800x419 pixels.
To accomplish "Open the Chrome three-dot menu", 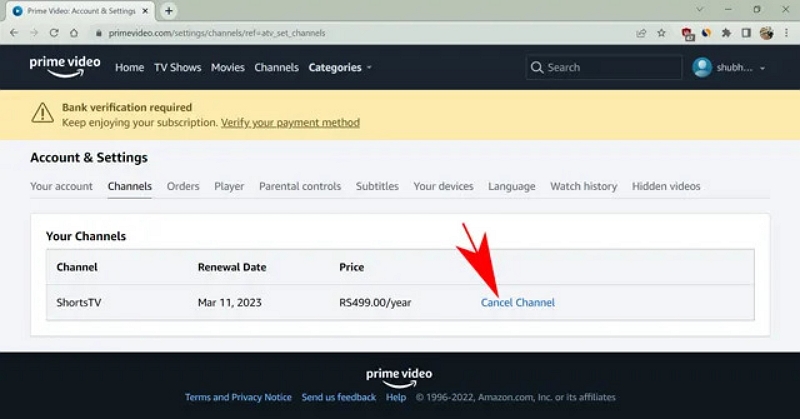I will 786,33.
